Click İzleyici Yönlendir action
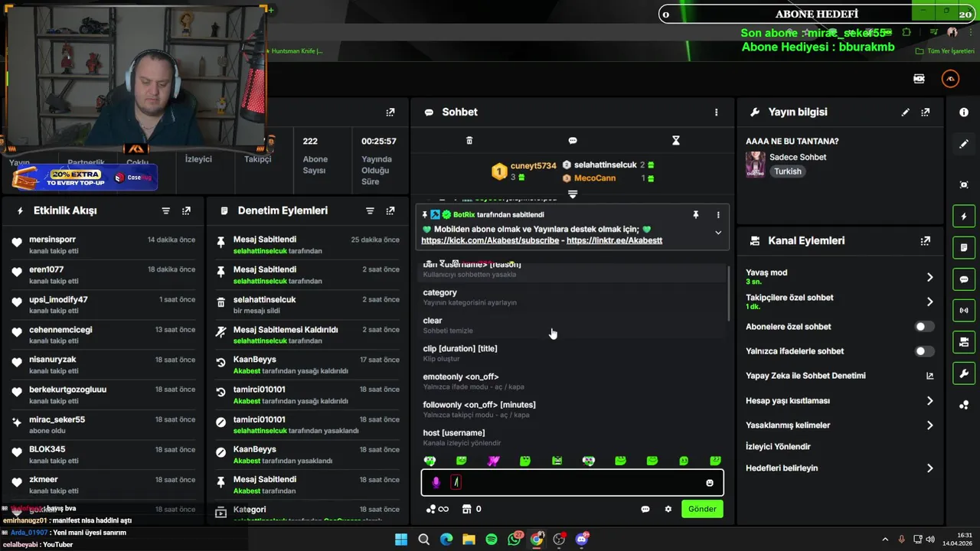Screen dimensions: 980x551 click(x=778, y=447)
